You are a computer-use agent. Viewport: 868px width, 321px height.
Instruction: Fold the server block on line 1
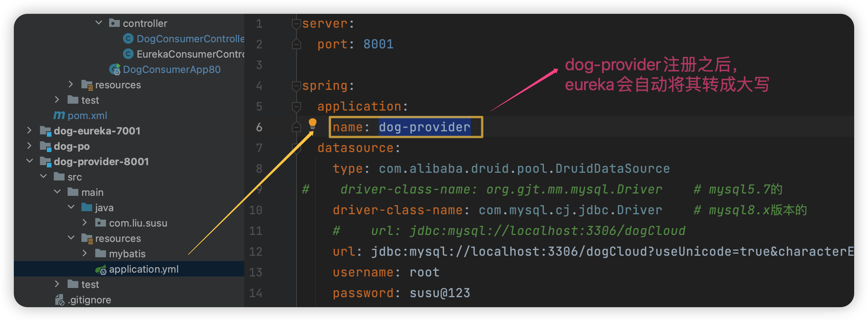click(296, 24)
